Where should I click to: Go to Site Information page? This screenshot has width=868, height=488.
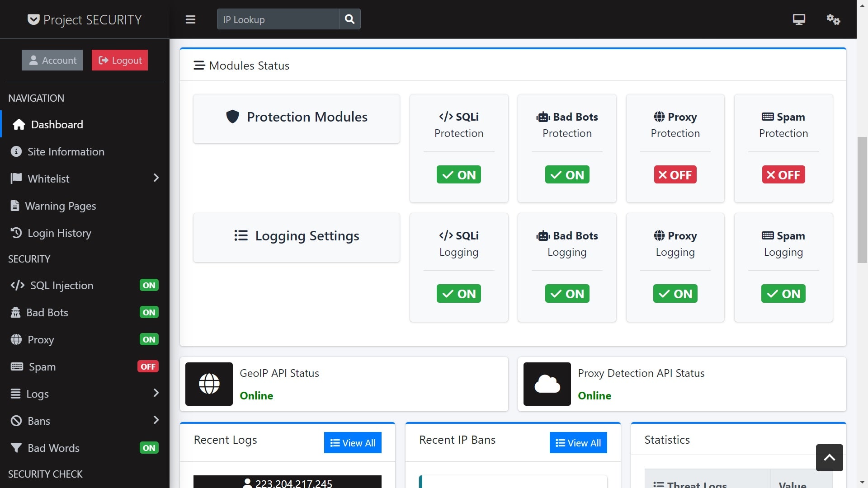click(x=66, y=151)
